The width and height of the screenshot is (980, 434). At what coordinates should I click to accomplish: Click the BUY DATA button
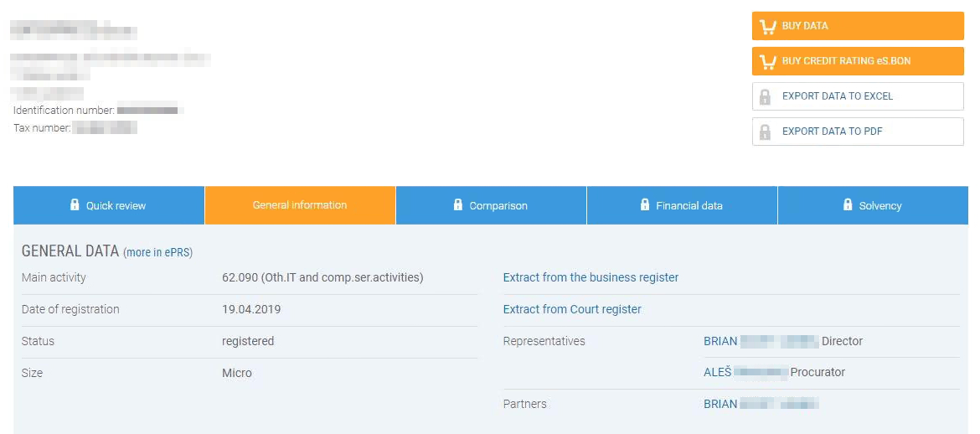tap(858, 26)
